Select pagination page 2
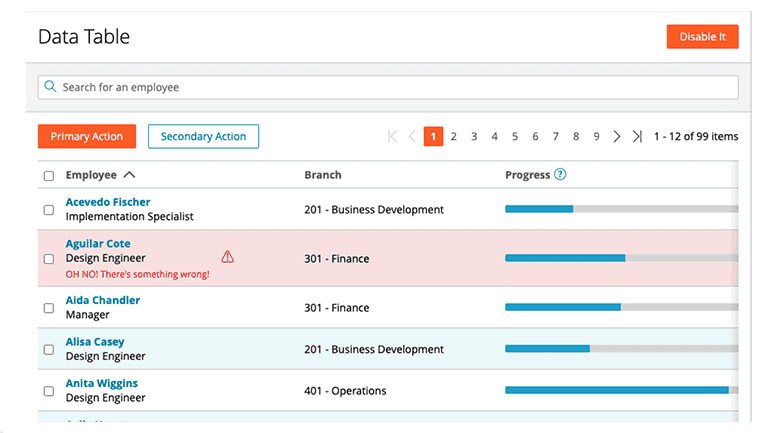Viewport: 770px width, 433px height. [x=454, y=136]
